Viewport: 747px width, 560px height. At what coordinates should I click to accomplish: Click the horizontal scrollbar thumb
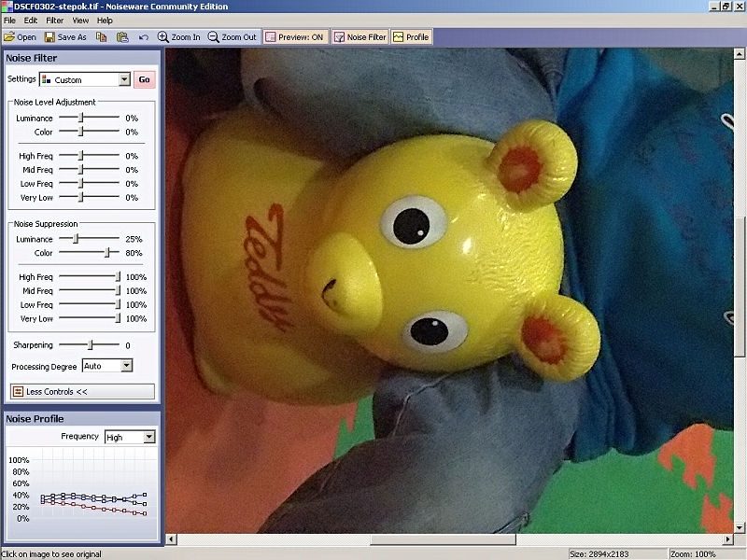[x=443, y=539]
